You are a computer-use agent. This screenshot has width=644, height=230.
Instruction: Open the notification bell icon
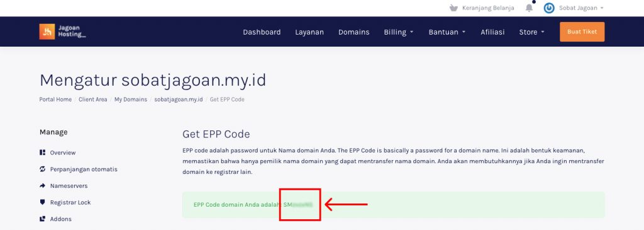529,8
